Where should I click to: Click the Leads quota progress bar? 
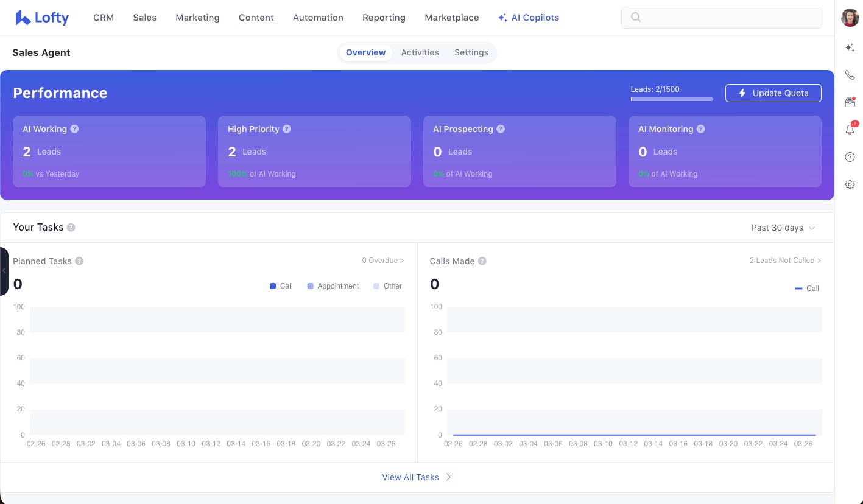click(672, 99)
